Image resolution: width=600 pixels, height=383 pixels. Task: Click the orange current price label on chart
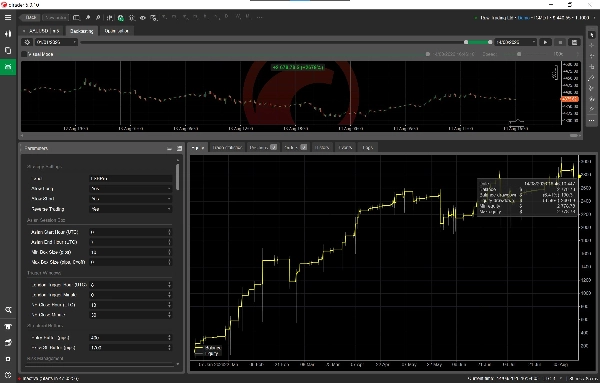tap(570, 99)
